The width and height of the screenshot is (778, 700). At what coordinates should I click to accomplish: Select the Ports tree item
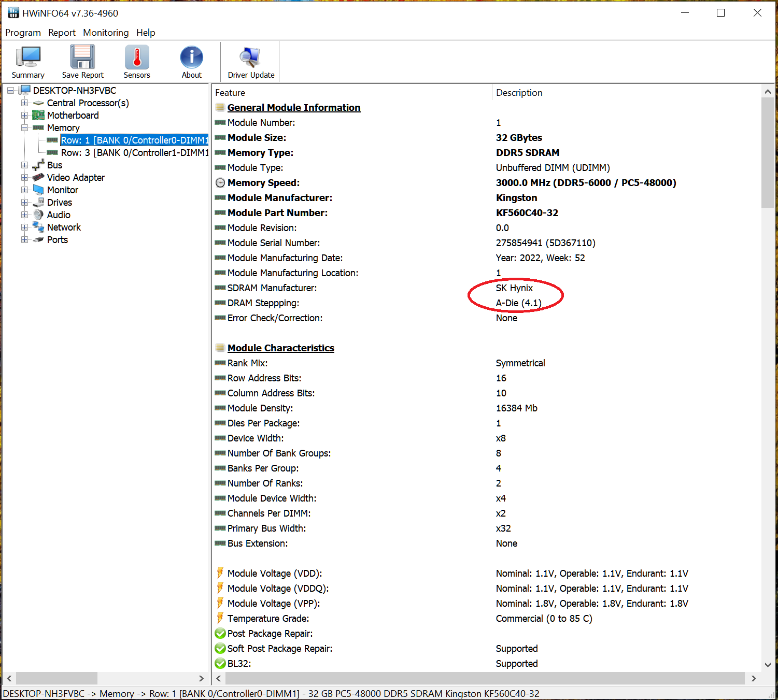point(58,239)
